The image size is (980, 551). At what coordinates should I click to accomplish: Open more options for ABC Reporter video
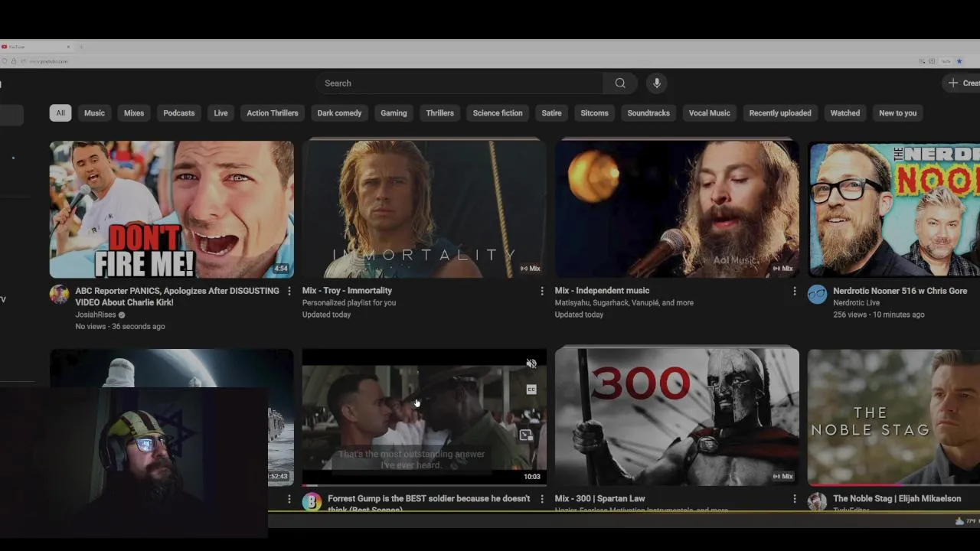point(289,291)
